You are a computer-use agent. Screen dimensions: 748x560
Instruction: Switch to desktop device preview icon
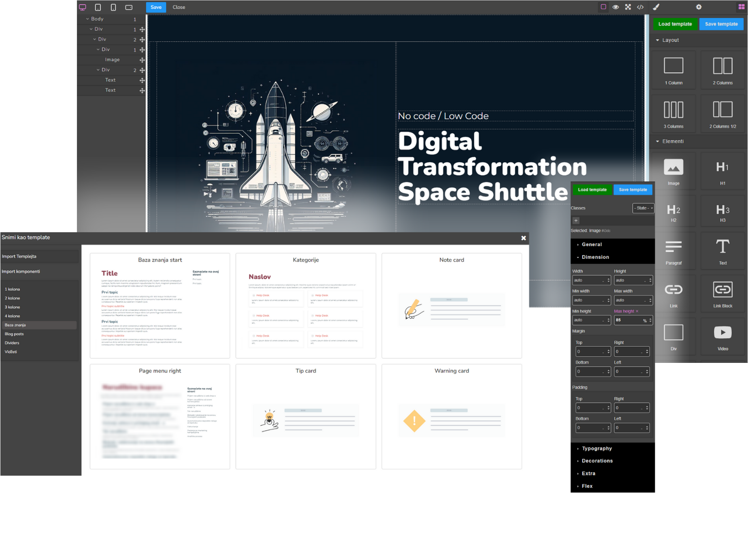click(x=83, y=7)
